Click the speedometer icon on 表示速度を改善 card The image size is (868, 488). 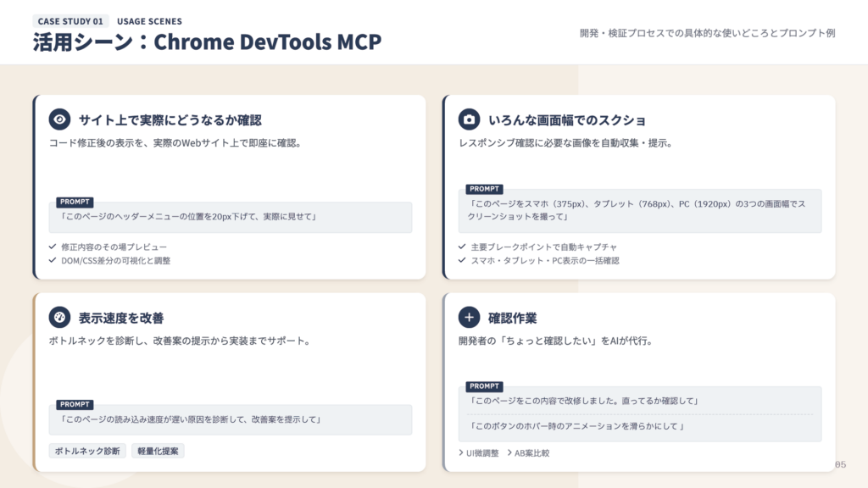(x=58, y=316)
